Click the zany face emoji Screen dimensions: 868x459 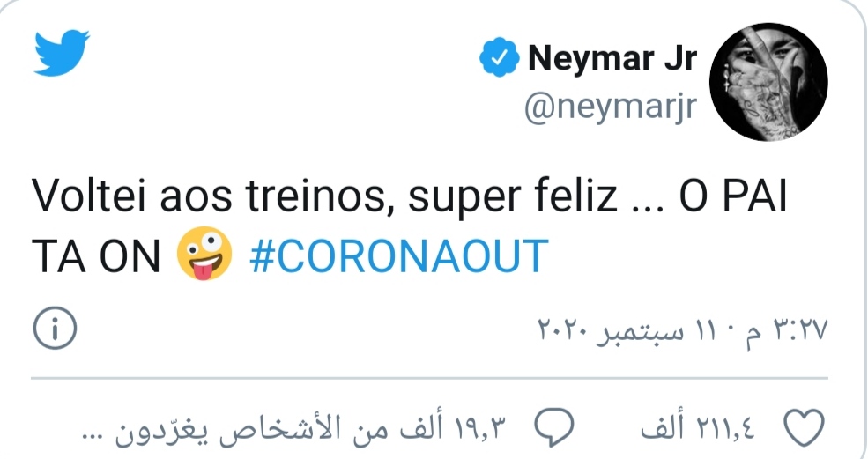[x=204, y=255]
